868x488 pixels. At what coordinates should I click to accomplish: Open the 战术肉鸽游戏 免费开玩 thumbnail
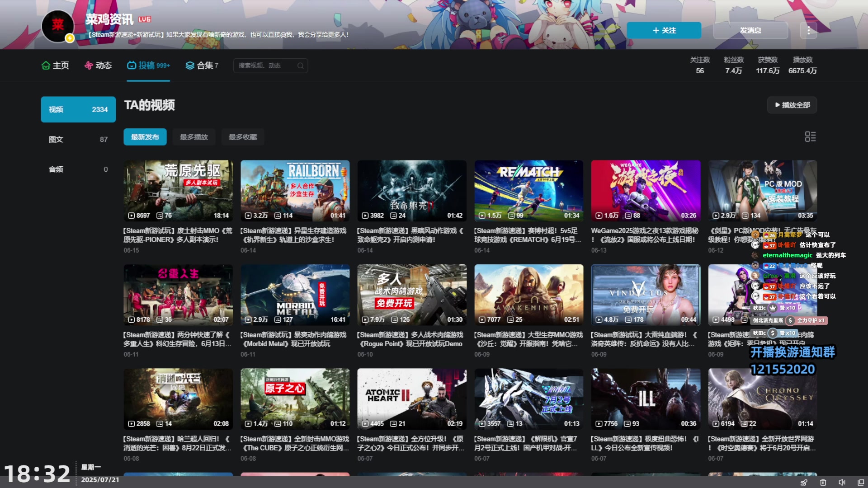[x=412, y=295]
